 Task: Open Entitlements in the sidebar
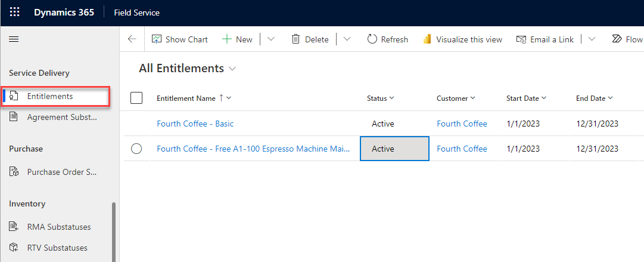click(x=55, y=96)
